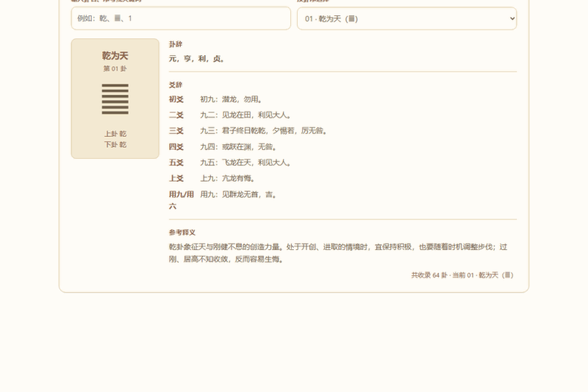Click the 三爻 row label
The image size is (588, 392).
tap(176, 131)
